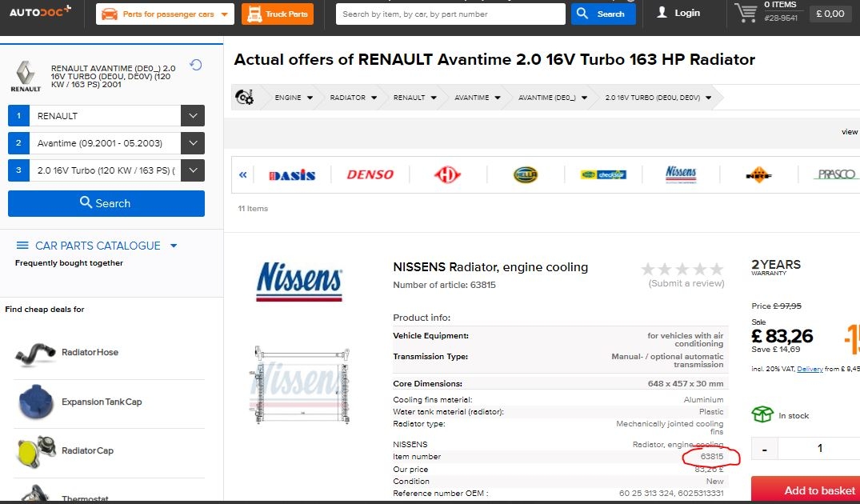The width and height of the screenshot is (860, 504).
Task: Click the blue Search button in sidebar
Action: click(x=106, y=203)
